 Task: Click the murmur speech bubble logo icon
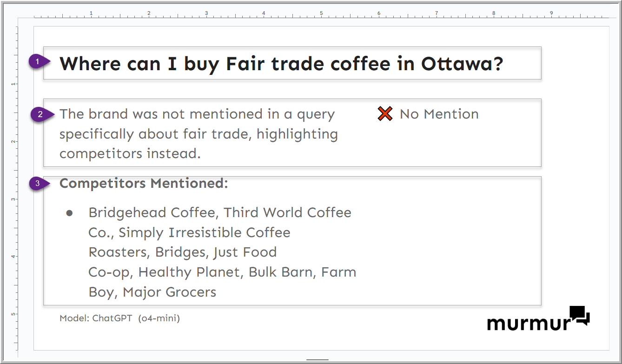point(579,315)
